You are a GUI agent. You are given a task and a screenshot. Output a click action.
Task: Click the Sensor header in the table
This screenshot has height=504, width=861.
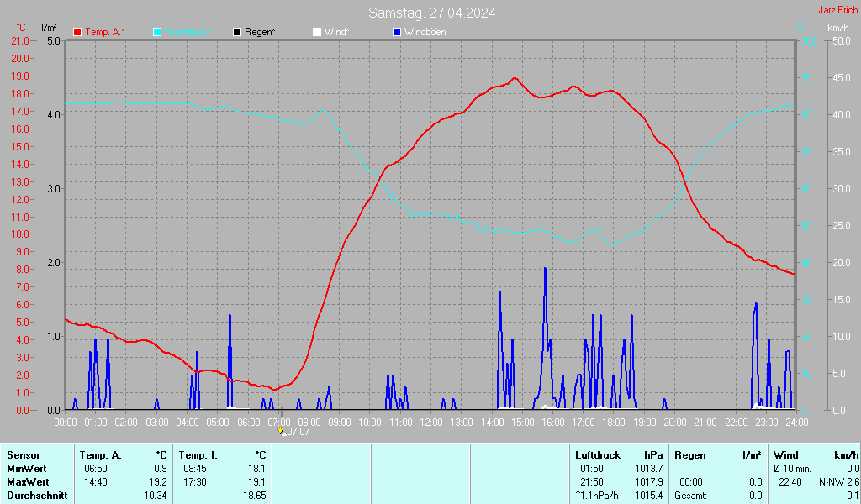pyautogui.click(x=23, y=454)
